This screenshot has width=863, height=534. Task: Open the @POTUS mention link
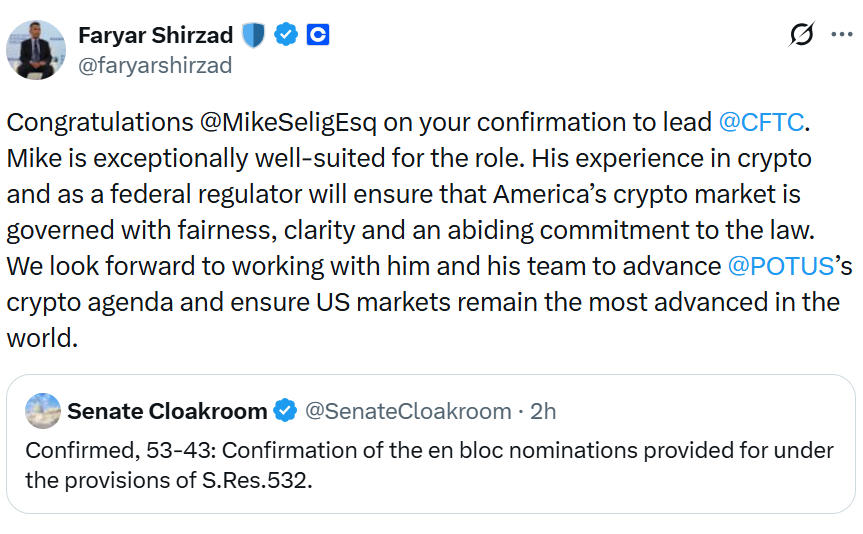click(781, 266)
